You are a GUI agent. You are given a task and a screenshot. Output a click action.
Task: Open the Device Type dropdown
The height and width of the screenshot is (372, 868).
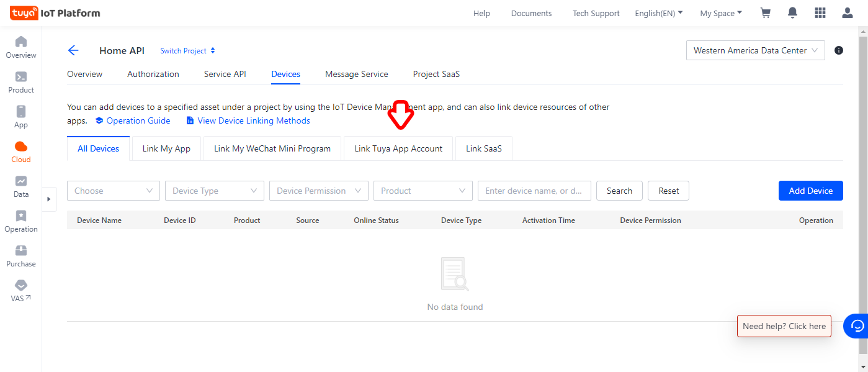214,191
